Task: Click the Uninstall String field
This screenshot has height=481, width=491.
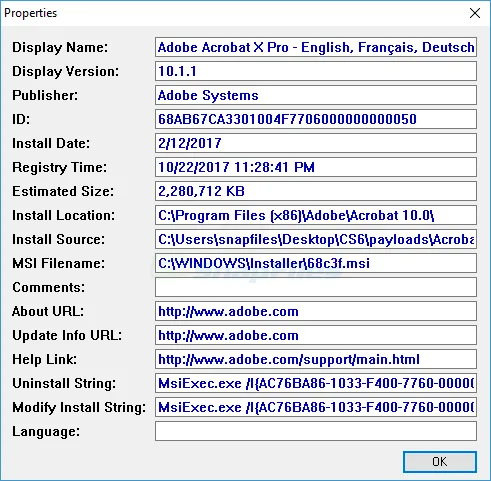Action: [x=316, y=383]
